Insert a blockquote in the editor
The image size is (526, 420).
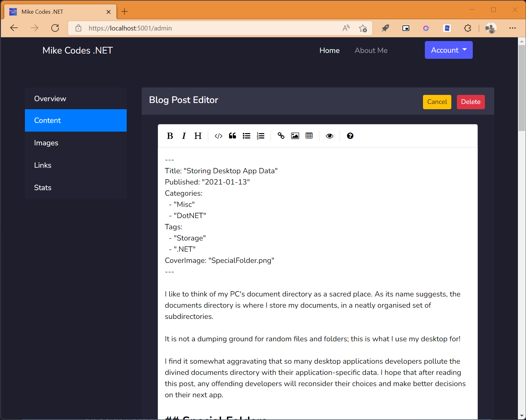(232, 136)
